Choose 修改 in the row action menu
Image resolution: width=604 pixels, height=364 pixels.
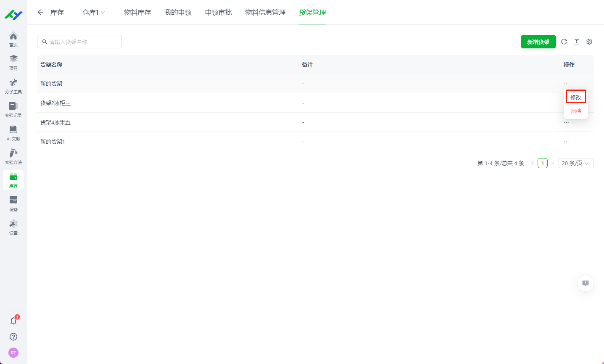click(576, 97)
